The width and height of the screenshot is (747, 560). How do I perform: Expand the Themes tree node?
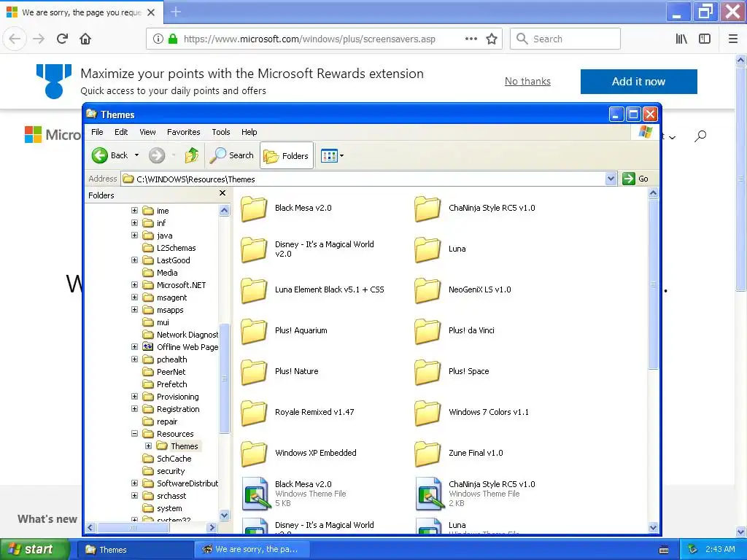tap(149, 446)
